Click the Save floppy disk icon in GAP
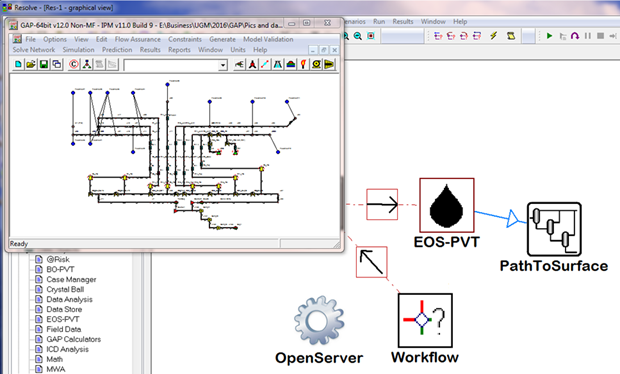 (44, 64)
